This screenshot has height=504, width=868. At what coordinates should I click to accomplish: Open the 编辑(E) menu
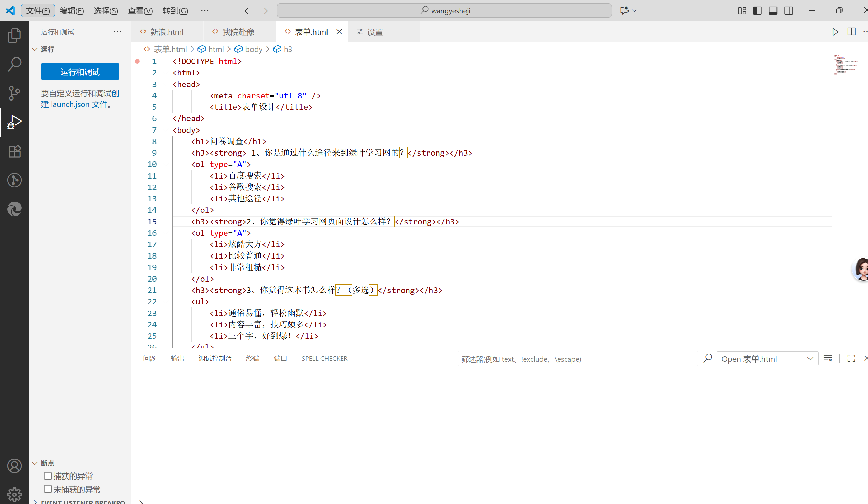tap(72, 11)
